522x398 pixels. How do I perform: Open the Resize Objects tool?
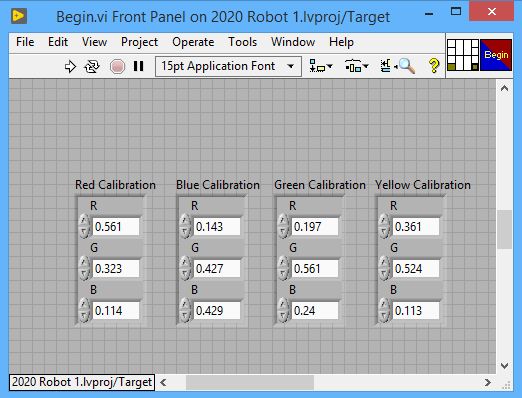click(x=387, y=66)
